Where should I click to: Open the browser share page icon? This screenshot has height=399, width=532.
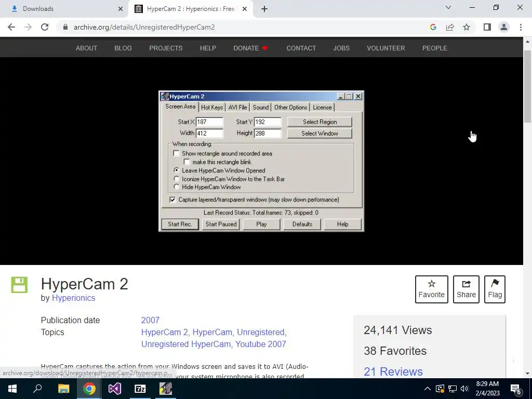(x=450, y=27)
